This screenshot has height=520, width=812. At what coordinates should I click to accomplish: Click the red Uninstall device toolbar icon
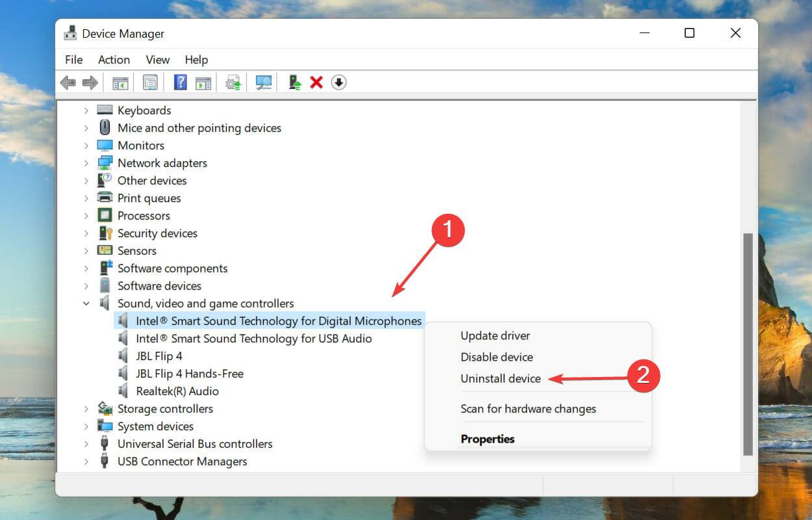(316, 82)
